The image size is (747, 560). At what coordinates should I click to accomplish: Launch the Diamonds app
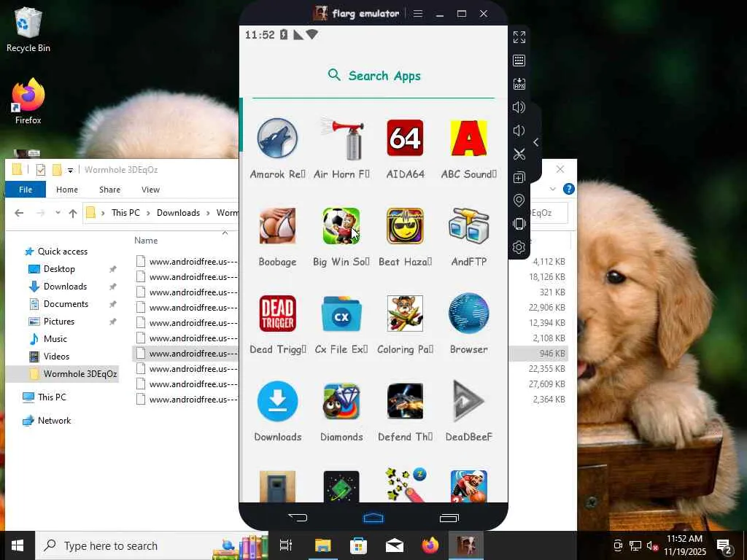coord(341,402)
